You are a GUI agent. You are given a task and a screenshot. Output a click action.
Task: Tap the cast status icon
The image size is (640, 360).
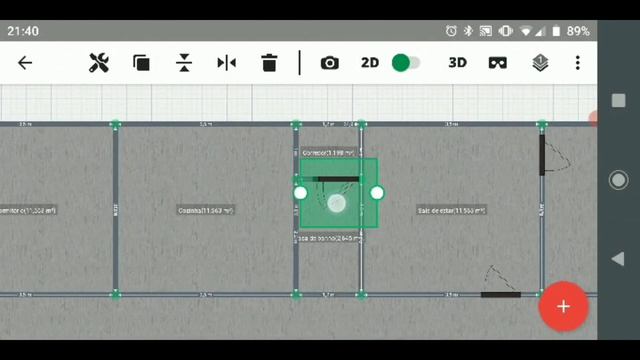[x=486, y=31]
